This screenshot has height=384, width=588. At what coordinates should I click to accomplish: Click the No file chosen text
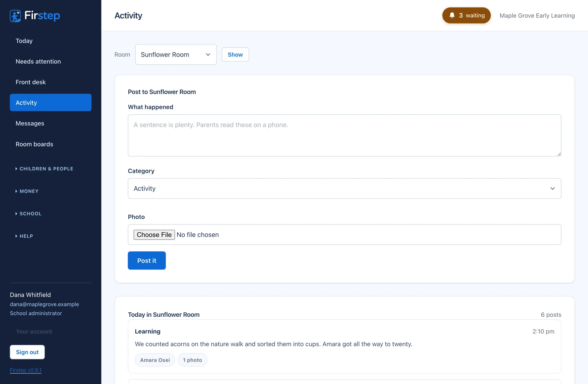pyautogui.click(x=198, y=235)
